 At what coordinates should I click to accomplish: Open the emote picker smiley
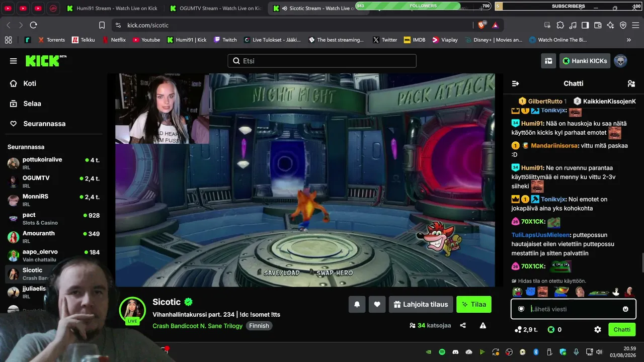(626, 309)
